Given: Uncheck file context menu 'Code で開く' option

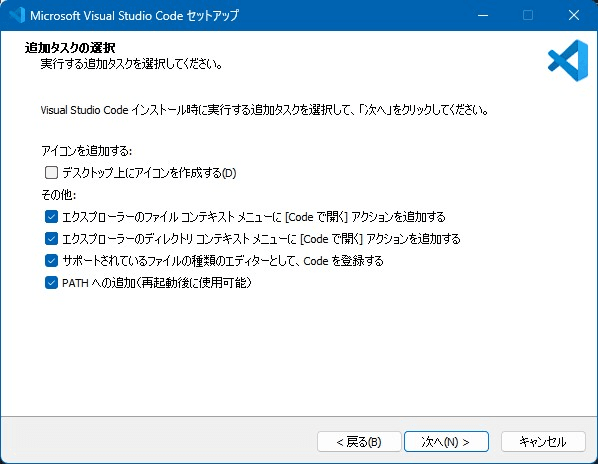Looking at the screenshot, I should [x=51, y=217].
